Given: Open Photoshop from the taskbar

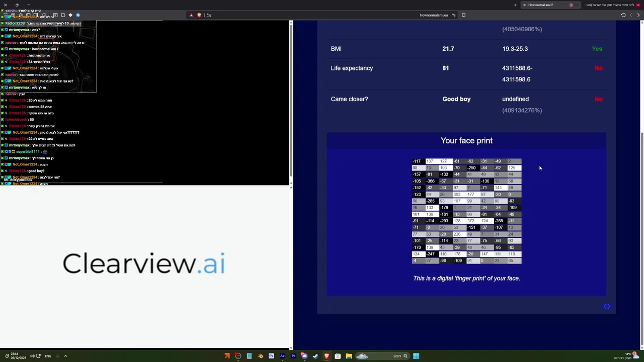Looking at the screenshot, I should click(x=271, y=356).
